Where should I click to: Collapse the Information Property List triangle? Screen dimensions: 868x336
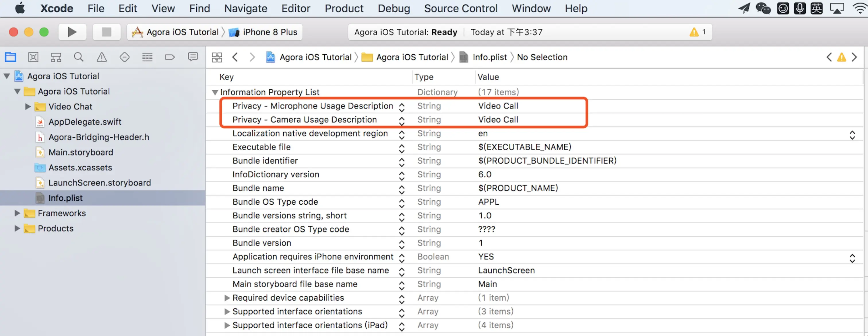215,92
